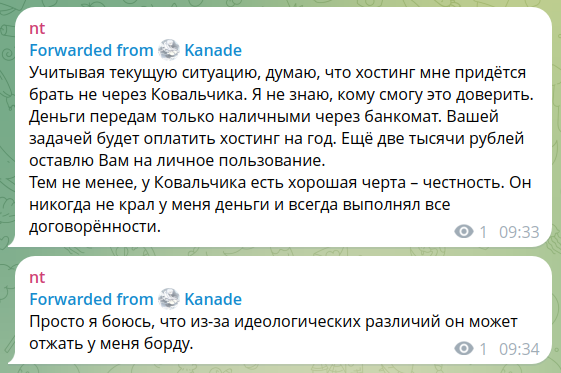Click the 09:33 timestamp
561x373 pixels.
click(519, 232)
